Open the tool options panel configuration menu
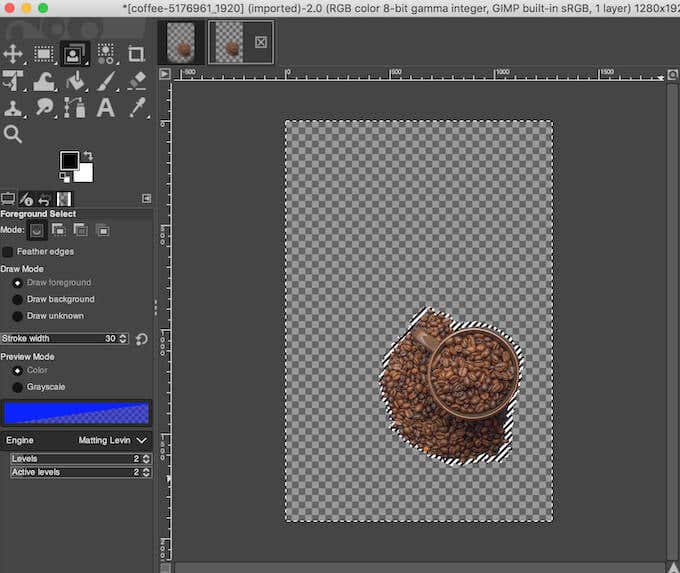The image size is (680, 573). point(146,199)
